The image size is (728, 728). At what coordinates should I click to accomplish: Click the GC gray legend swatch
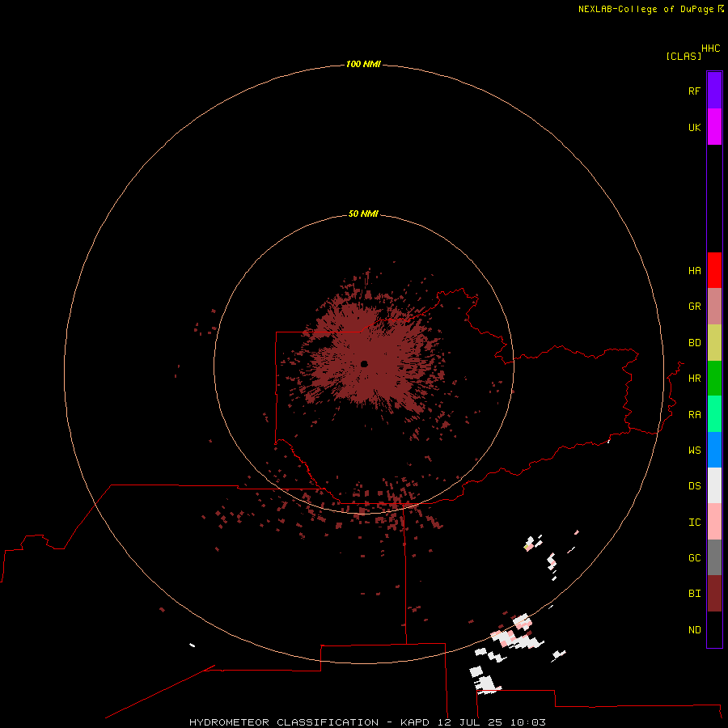pyautogui.click(x=714, y=557)
